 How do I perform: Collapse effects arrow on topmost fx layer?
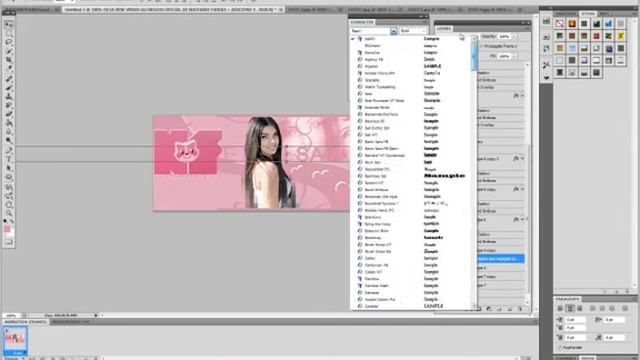click(x=522, y=96)
